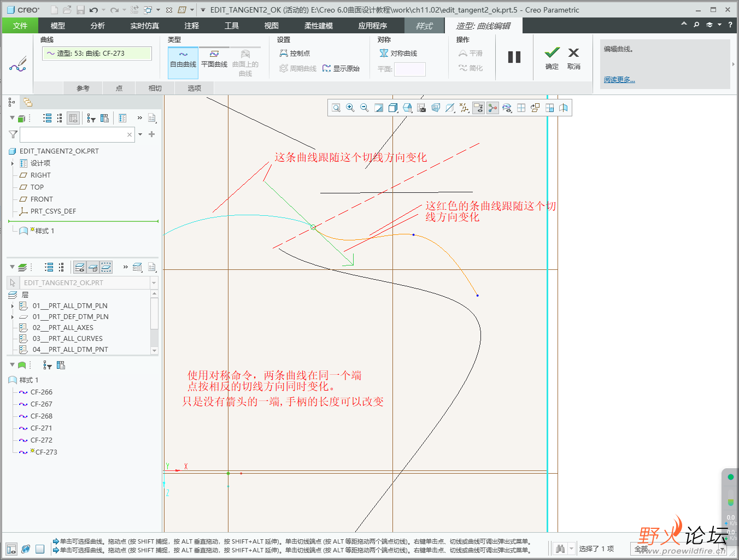Click the Repaint icon in graphics toolbar
This screenshot has height=560, width=739.
pyautogui.click(x=379, y=108)
